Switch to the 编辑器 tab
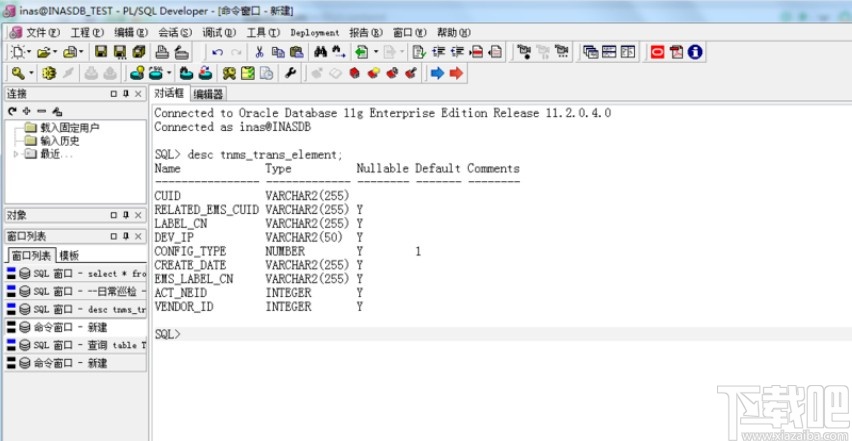The height and width of the screenshot is (441, 852). click(209, 94)
